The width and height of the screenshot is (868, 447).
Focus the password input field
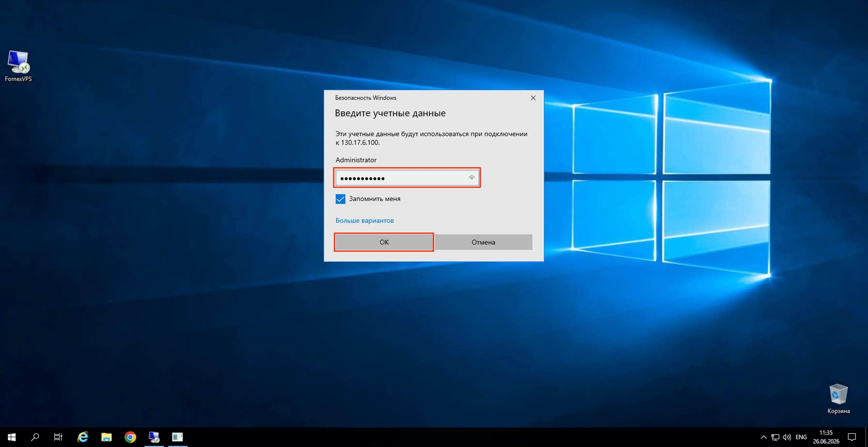[407, 178]
